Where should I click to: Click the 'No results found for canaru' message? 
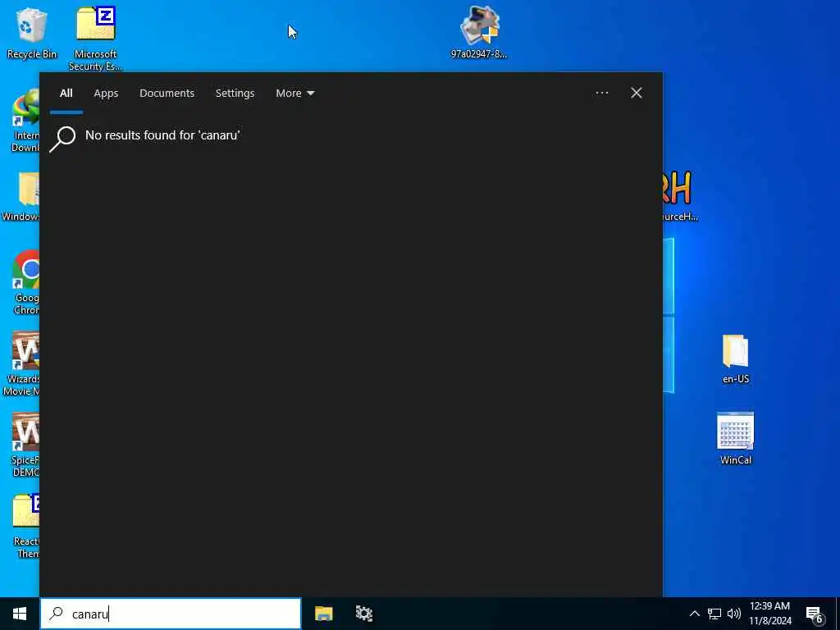(162, 135)
